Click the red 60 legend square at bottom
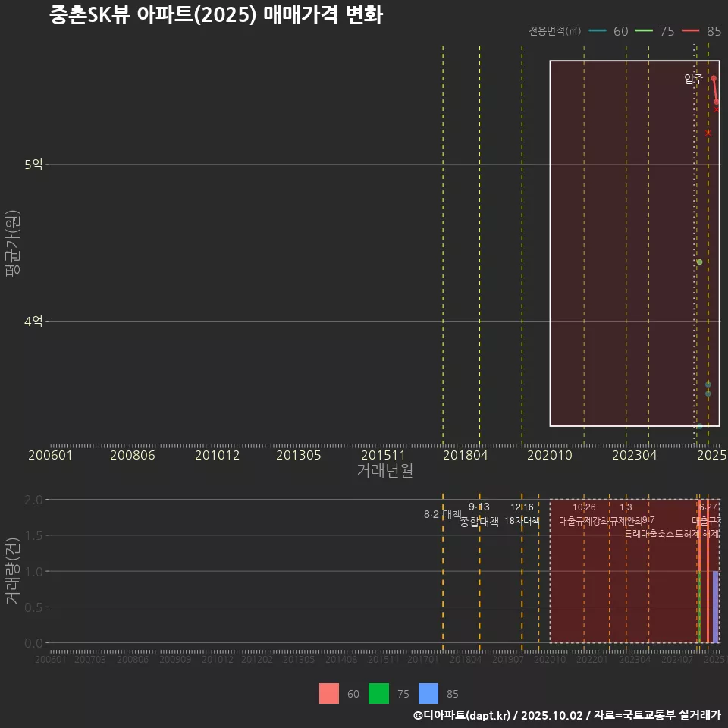The image size is (728, 728). coord(329,693)
